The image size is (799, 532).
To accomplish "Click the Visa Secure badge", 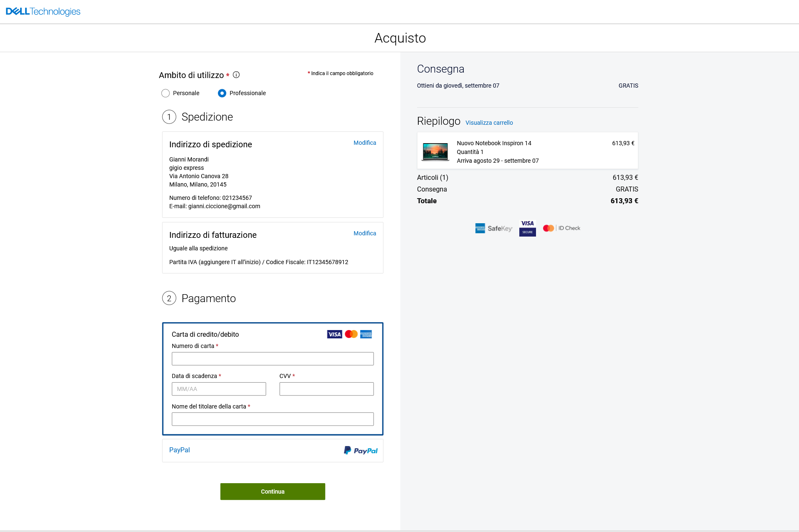I will click(x=527, y=228).
